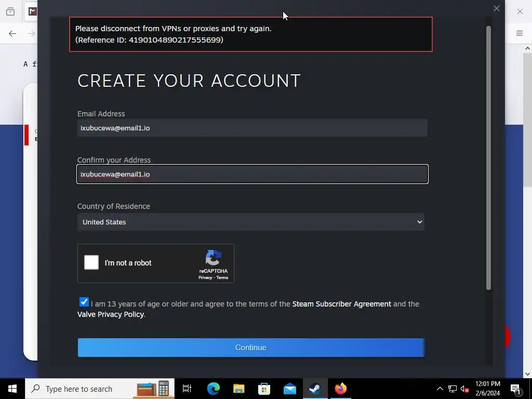Click the network status tray icon

(453, 389)
